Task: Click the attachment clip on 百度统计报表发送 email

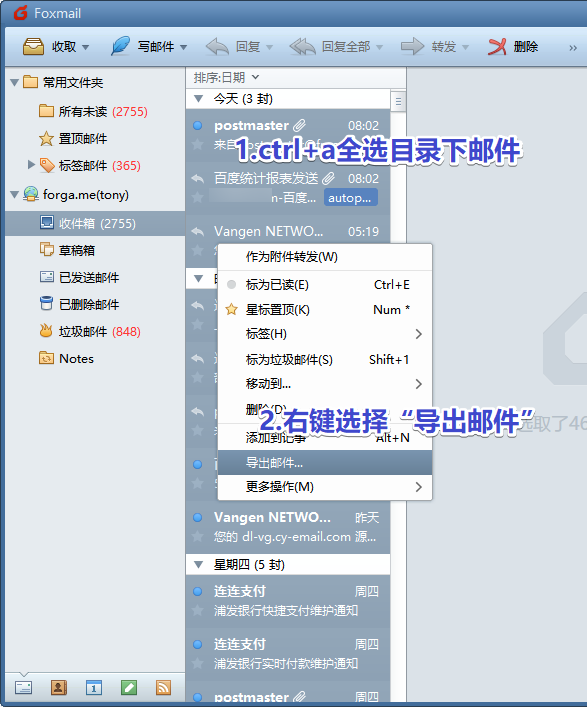Action: point(329,179)
